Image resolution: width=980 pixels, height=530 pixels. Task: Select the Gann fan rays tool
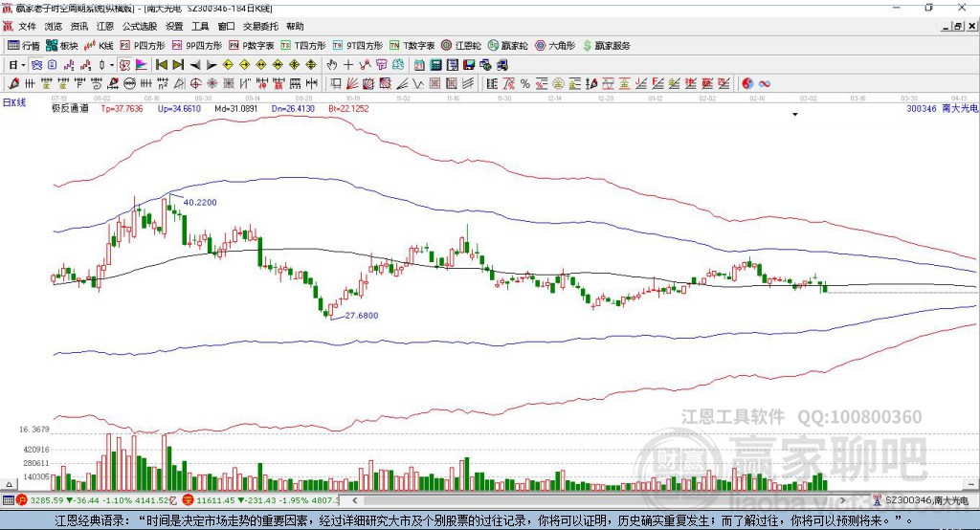pos(352,84)
